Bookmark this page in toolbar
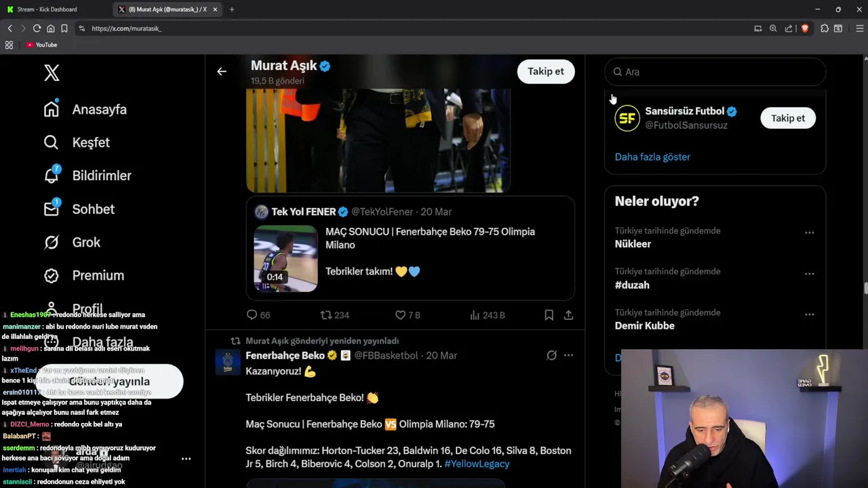This screenshot has height=488, width=868. tap(64, 28)
